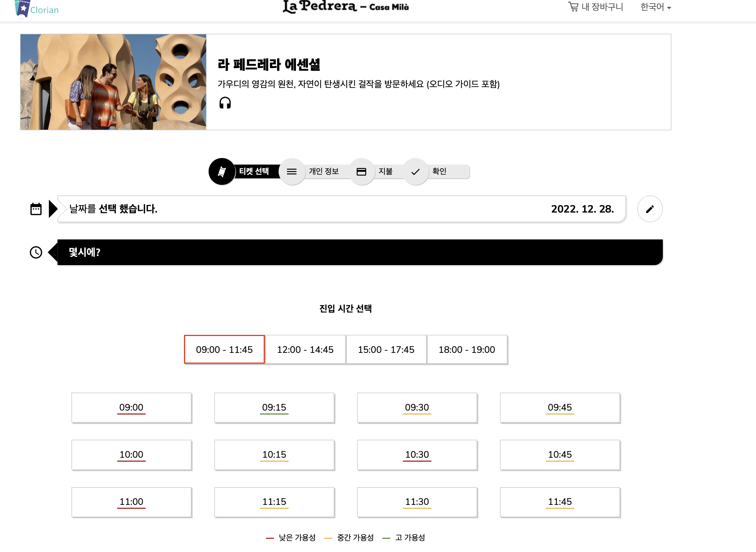Click the 중간 가용성 legend label
The height and width of the screenshot is (552, 756).
tap(355, 537)
